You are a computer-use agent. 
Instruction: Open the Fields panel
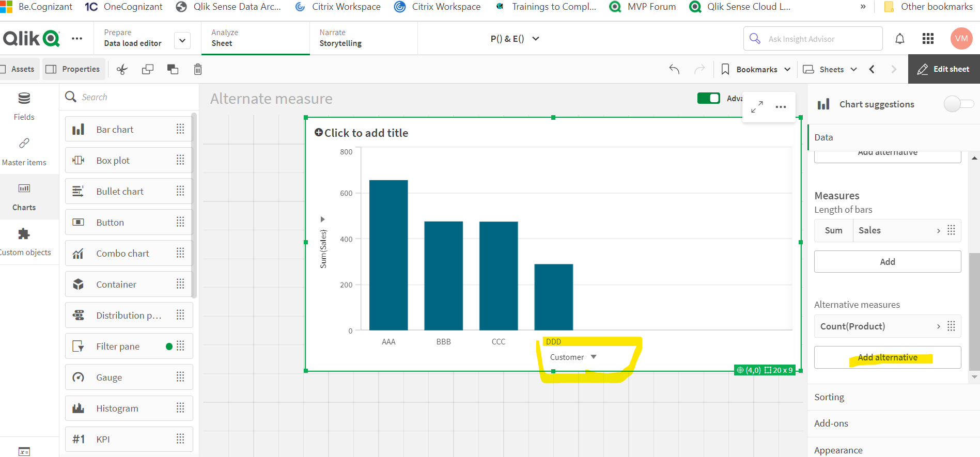24,106
